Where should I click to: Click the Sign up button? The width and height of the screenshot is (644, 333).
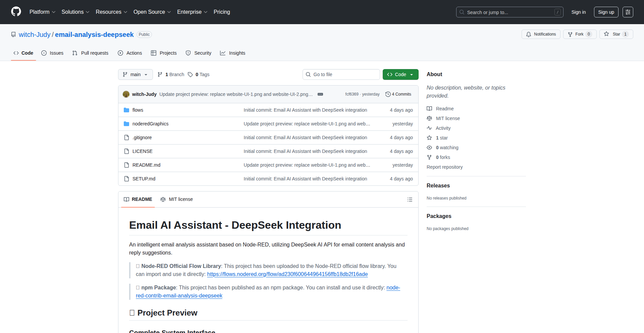click(606, 12)
